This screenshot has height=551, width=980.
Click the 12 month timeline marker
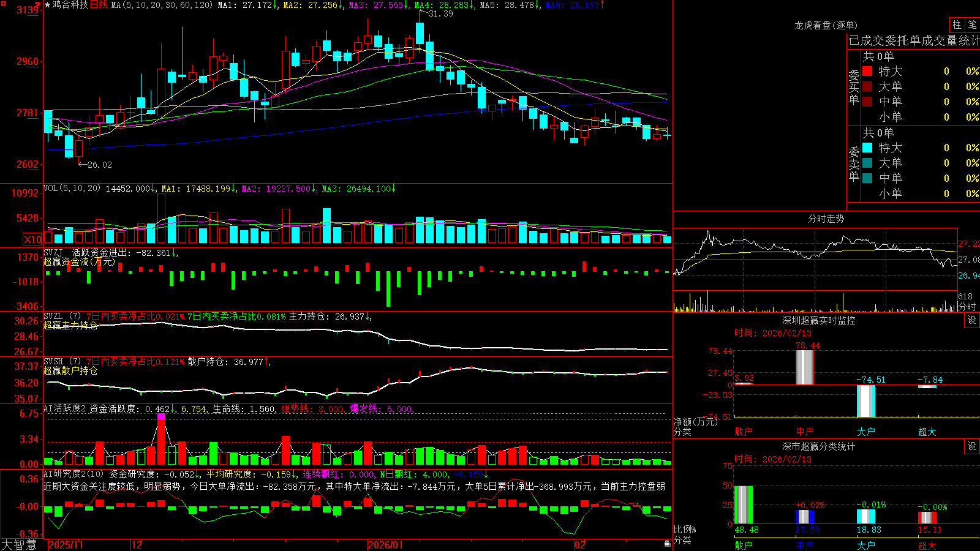[x=137, y=545]
